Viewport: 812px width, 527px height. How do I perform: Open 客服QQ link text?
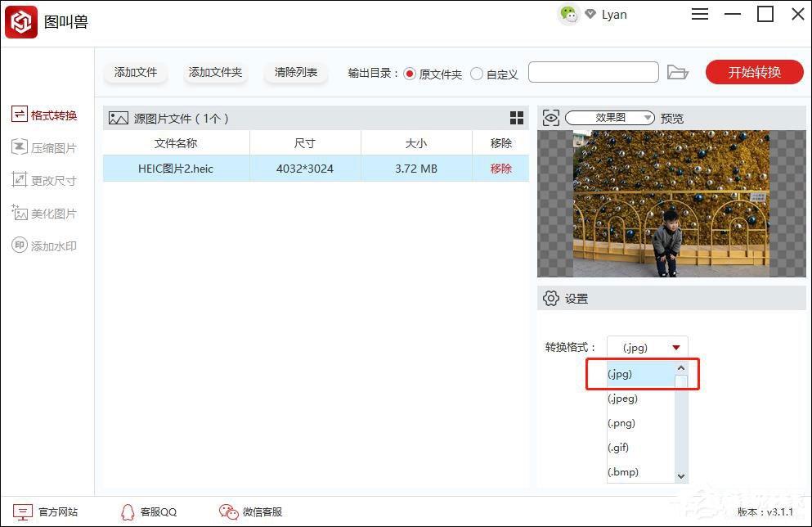point(159,512)
